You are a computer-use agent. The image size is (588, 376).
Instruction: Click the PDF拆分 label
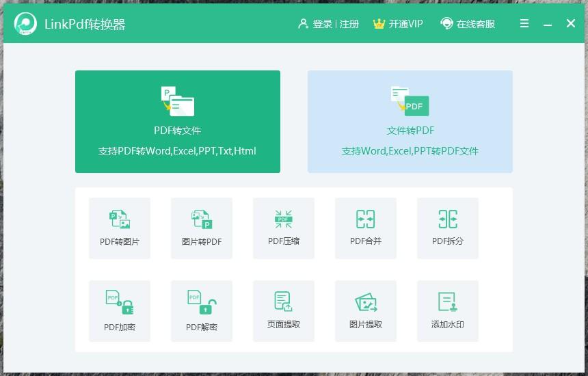tap(448, 241)
